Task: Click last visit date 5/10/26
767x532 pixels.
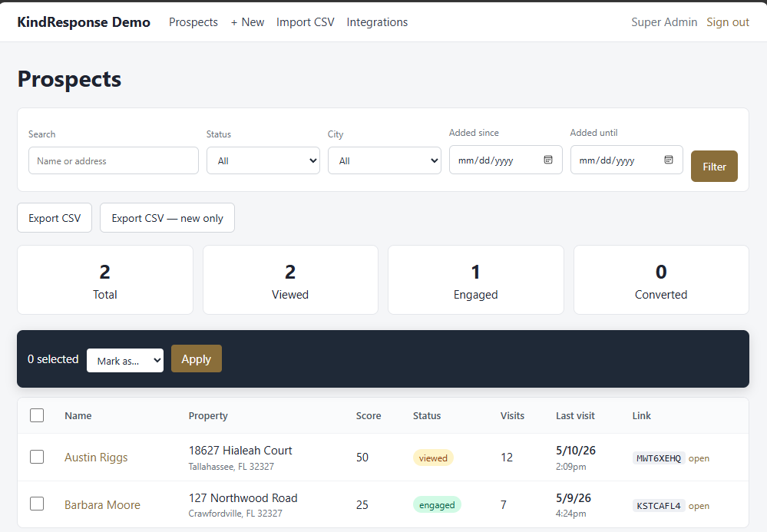Action: pos(575,451)
